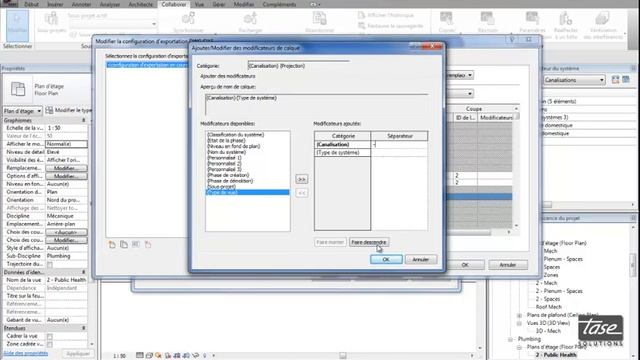The height and width of the screenshot is (360, 640).
Task: Select 3D - Mech view in project browser
Action: tap(548, 331)
